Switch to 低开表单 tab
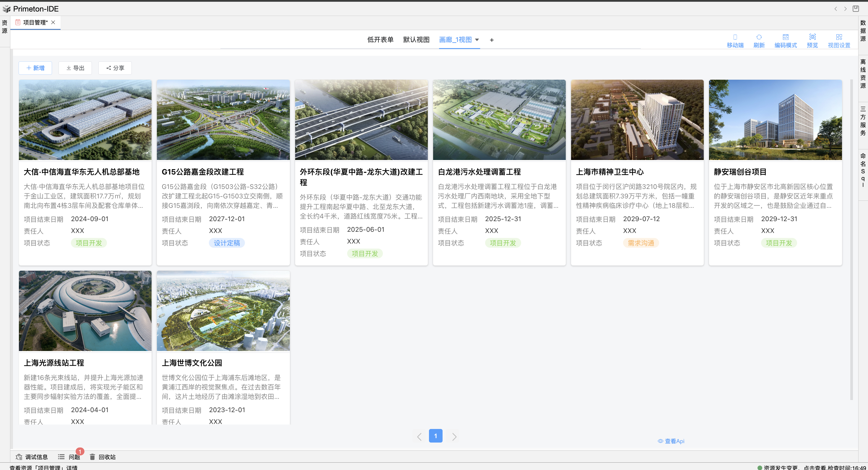Viewport: 868px width, 470px height. (x=380, y=40)
